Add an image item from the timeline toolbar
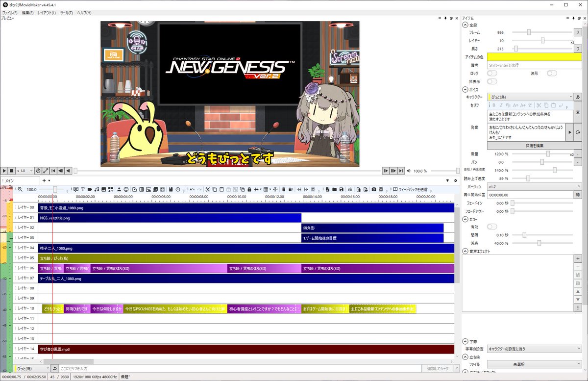The height and width of the screenshot is (381, 588). [103, 189]
